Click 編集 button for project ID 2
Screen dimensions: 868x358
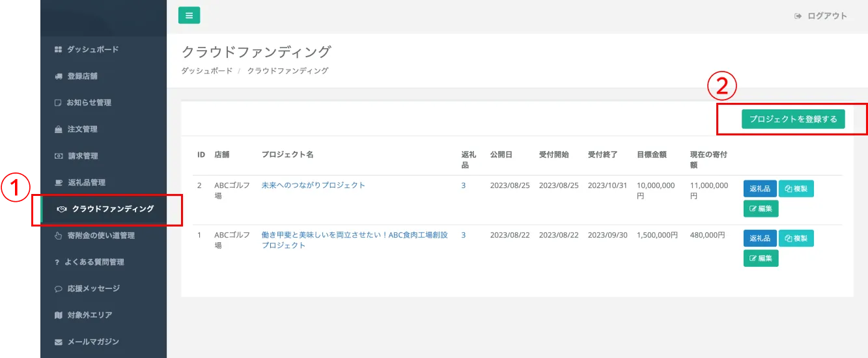tap(761, 209)
